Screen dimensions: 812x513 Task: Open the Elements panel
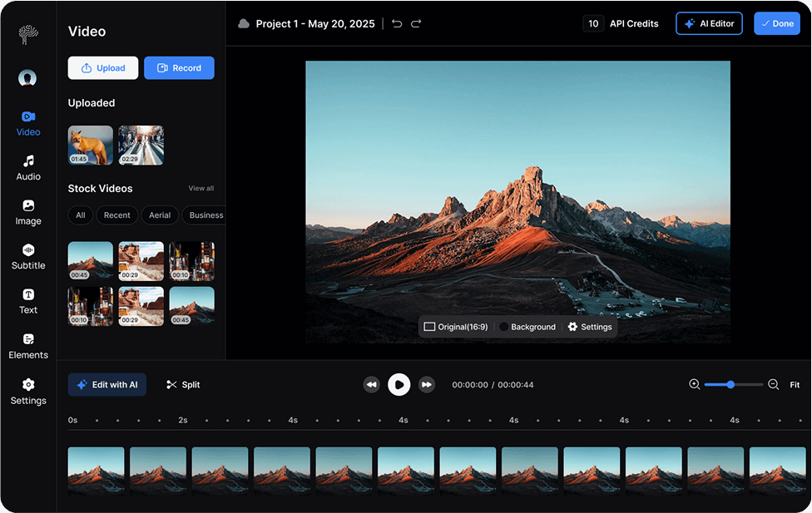[x=27, y=345]
